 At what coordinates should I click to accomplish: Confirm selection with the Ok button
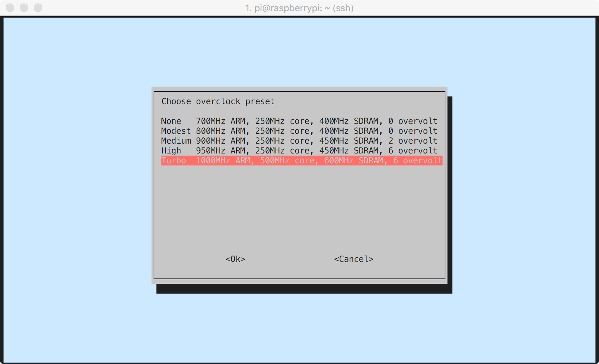click(235, 259)
